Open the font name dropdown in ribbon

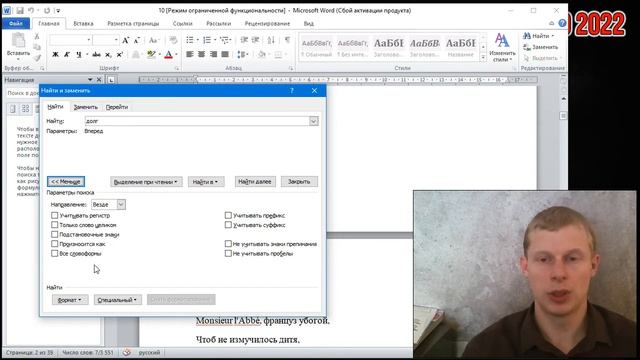click(89, 40)
